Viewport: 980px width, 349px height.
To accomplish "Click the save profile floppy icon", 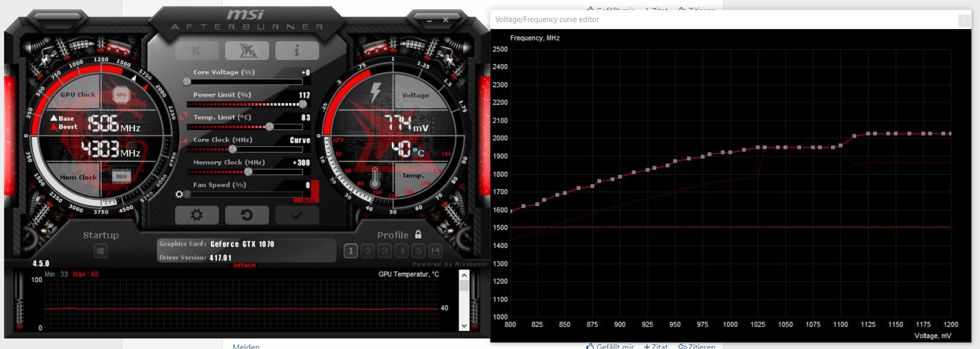I will click(x=436, y=251).
